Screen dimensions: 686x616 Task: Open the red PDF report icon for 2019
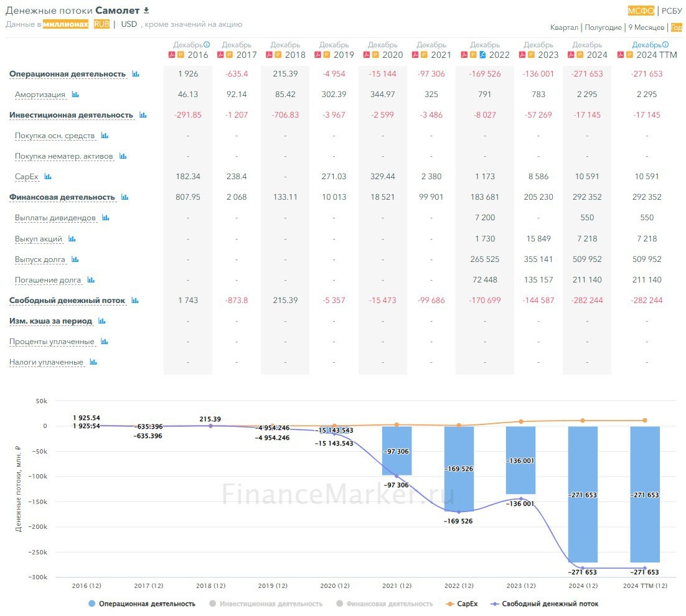point(317,55)
